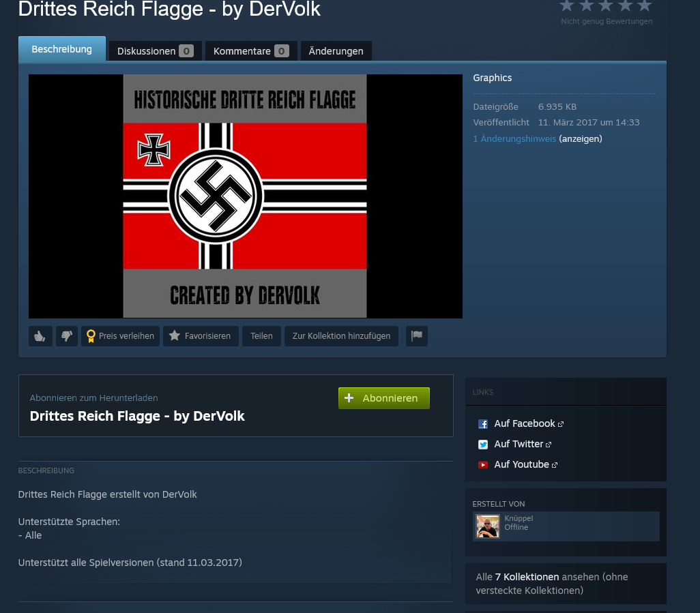Open the 1 Änderungshinweis link
Screen dimensions: 700x613
pos(514,139)
